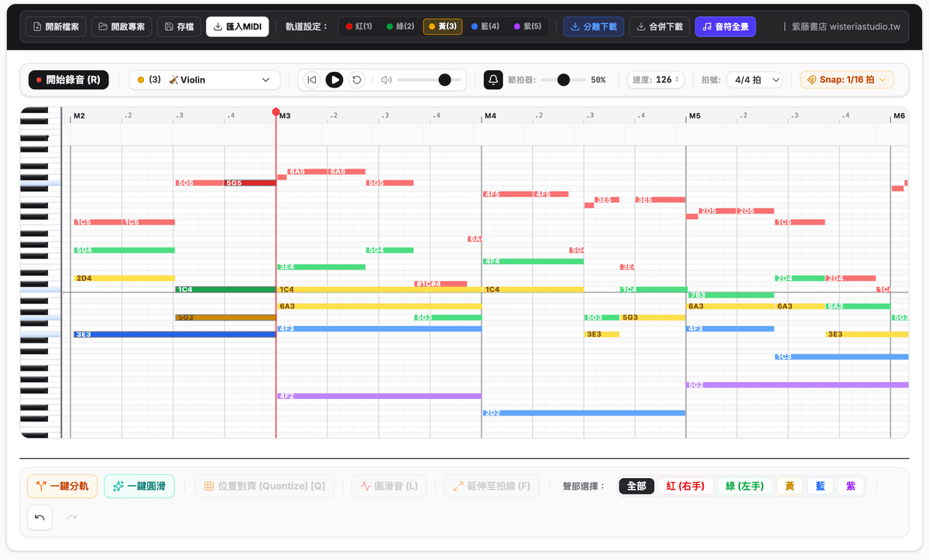Screen dimensions: 929x560
Task: Click the 一鍵分軌 split-track button
Action: tap(62, 487)
